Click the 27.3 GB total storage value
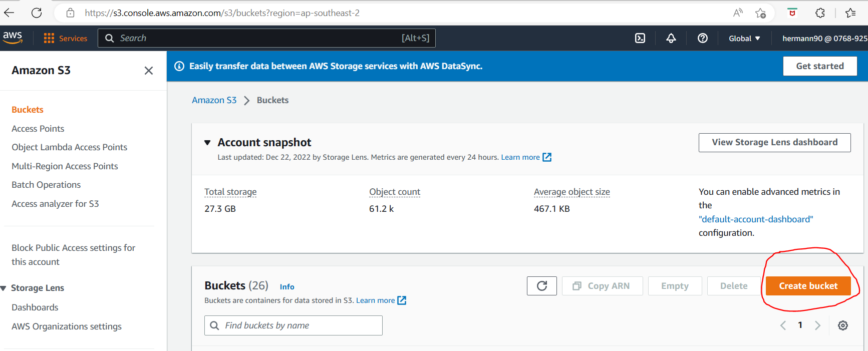This screenshot has height=351, width=868. point(220,209)
